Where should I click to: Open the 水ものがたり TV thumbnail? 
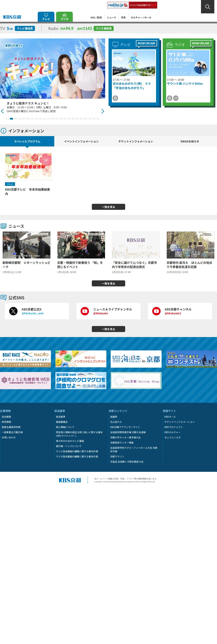point(134,63)
